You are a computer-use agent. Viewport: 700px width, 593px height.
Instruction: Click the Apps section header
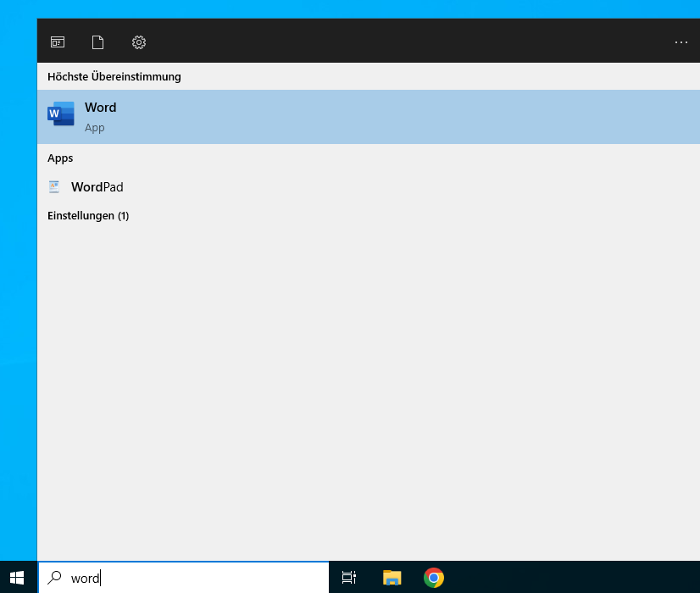60,158
